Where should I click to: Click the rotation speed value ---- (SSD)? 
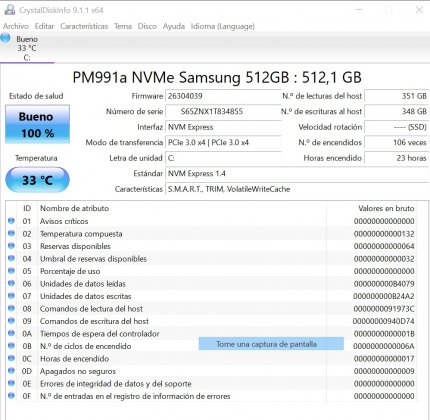point(396,127)
